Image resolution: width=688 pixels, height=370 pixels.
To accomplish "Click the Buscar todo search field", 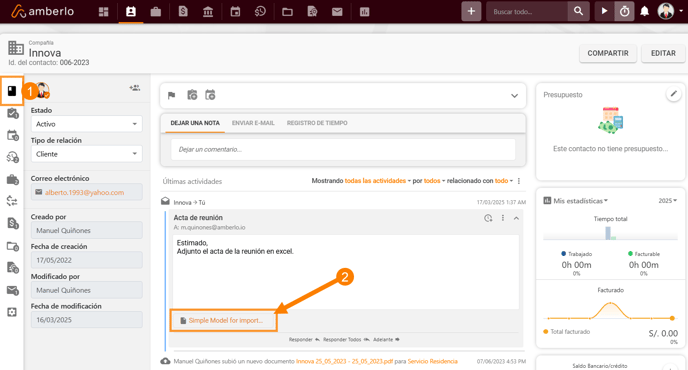I will pyautogui.click(x=527, y=11).
